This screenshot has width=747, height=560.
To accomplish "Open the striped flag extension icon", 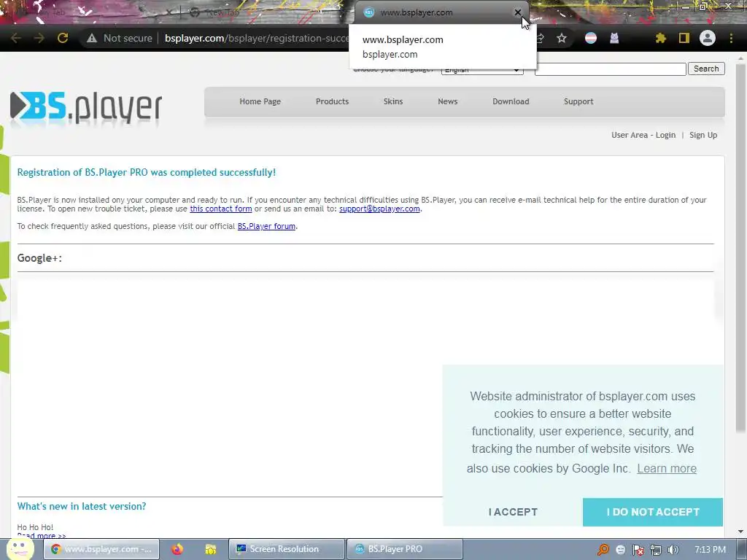I will (591, 38).
